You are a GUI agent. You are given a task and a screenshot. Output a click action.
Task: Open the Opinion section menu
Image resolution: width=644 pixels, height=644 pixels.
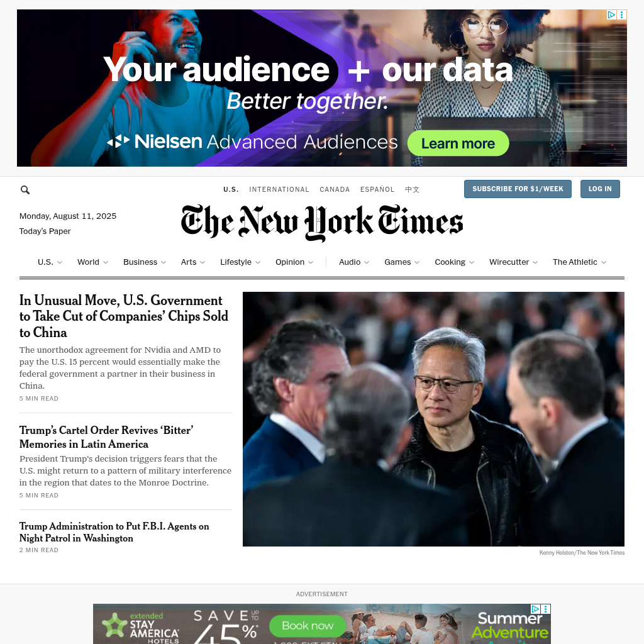294,262
